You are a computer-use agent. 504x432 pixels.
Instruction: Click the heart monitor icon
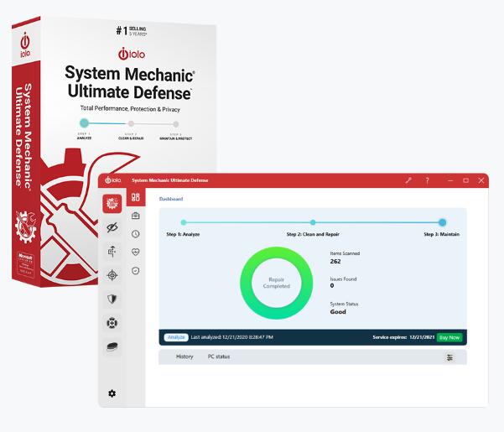point(136,252)
